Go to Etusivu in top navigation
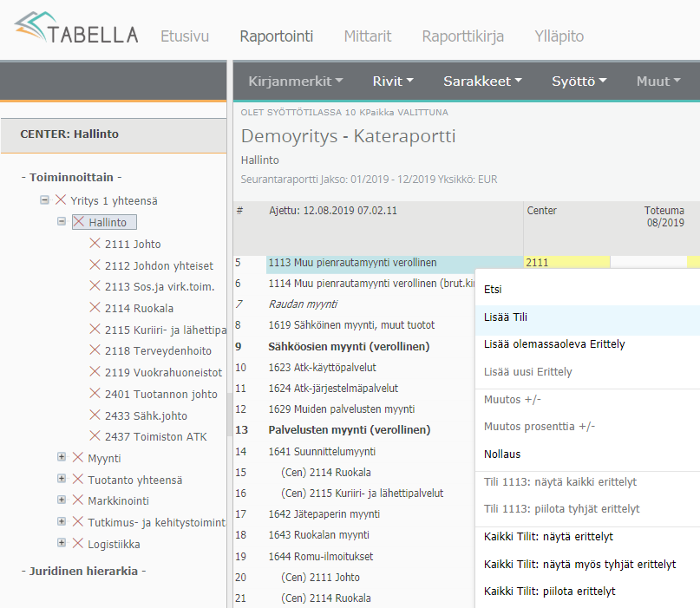Image resolution: width=700 pixels, height=608 pixels. tap(185, 36)
